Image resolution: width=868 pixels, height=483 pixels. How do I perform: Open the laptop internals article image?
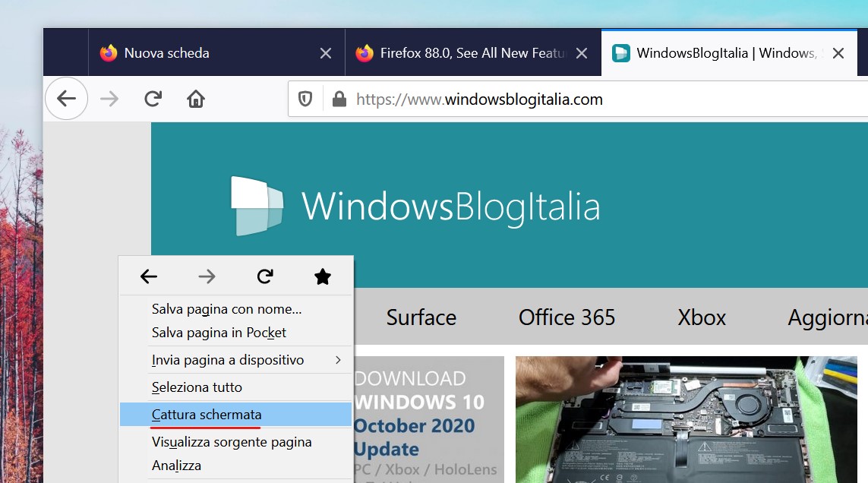coord(687,419)
